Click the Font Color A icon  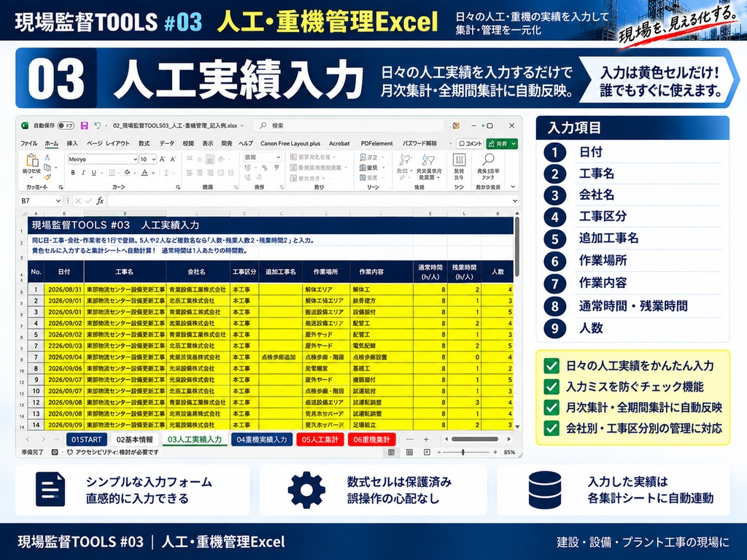coord(145,172)
